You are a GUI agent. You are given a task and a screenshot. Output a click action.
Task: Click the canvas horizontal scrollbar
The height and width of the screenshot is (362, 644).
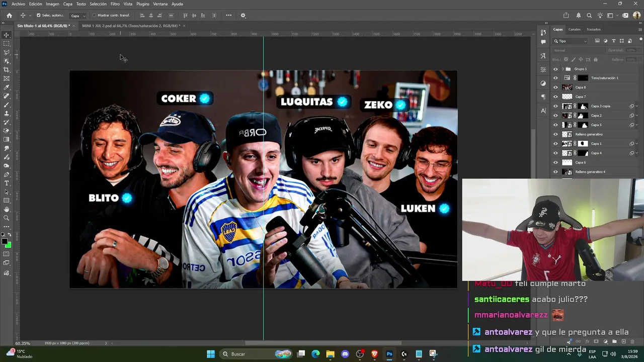pyautogui.click(x=323, y=343)
